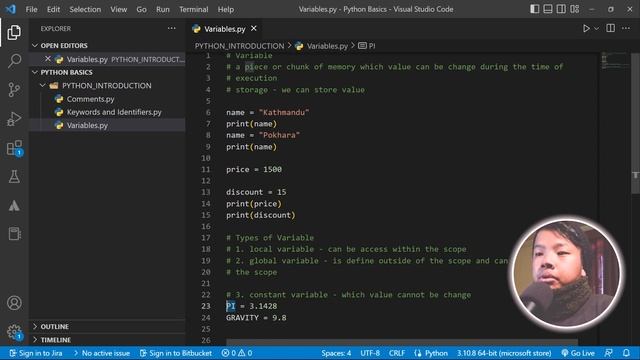
Task: Open the Extensions view icon
Action: tap(14, 148)
